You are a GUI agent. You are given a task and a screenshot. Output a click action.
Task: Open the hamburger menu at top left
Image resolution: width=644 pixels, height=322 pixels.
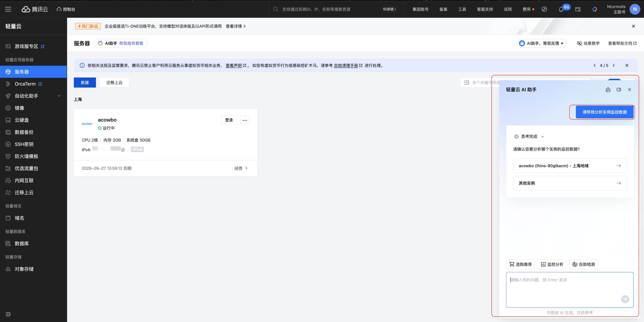(x=8, y=9)
